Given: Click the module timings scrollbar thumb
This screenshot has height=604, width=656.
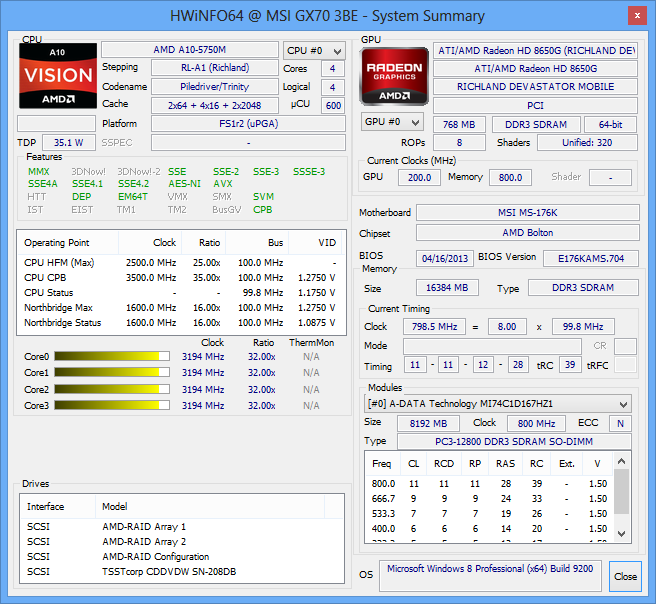Looking at the screenshot, I should click(621, 491).
